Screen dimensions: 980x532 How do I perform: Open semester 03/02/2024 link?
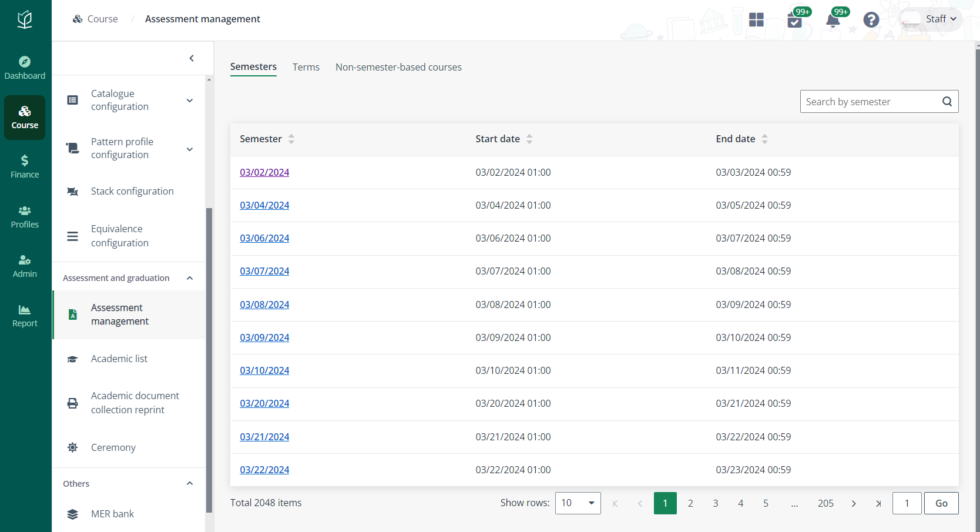(x=264, y=172)
